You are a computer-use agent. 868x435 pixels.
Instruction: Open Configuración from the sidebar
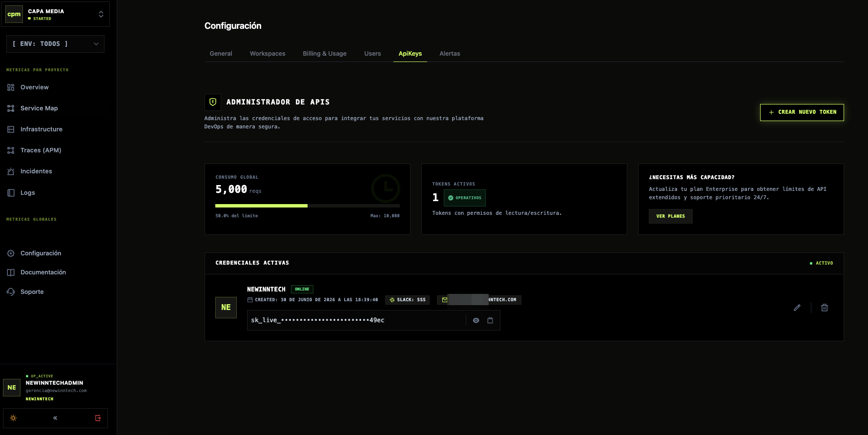pos(41,253)
